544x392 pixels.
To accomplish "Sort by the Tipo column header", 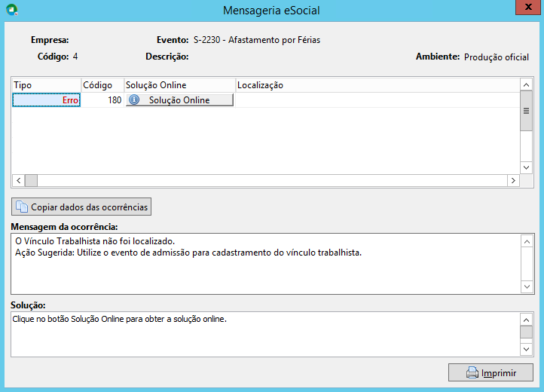I will (46, 85).
